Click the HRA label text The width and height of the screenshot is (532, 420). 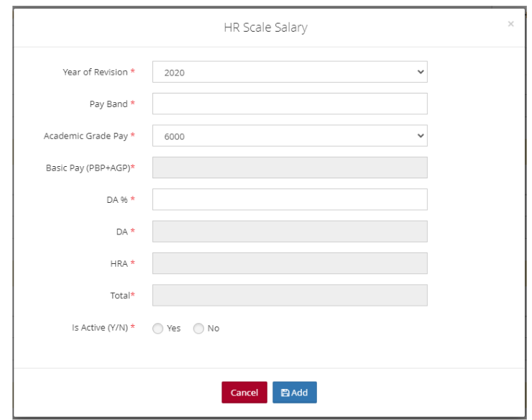pyautogui.click(x=119, y=263)
